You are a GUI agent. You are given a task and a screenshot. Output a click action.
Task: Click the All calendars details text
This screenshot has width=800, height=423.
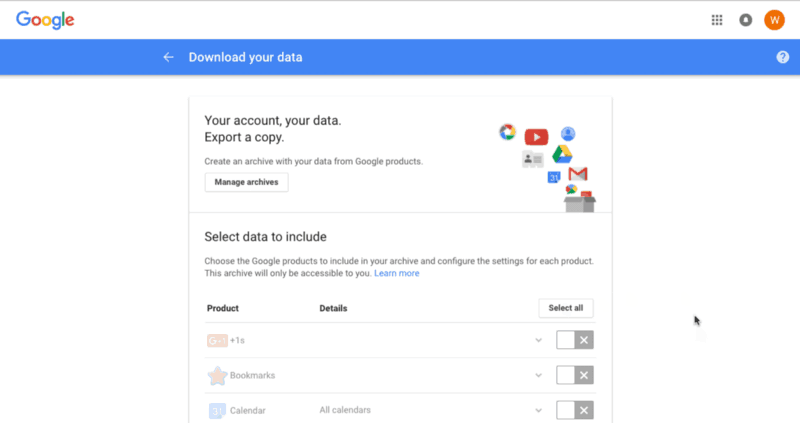coord(345,410)
